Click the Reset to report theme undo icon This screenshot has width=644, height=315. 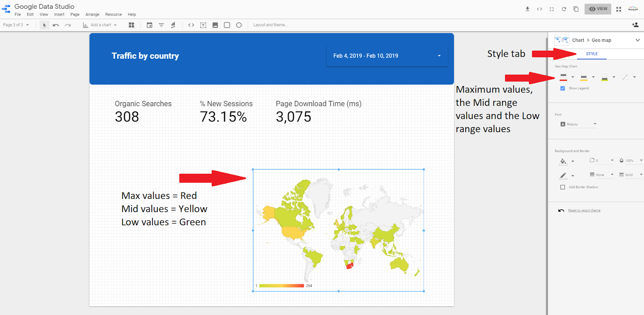(561, 210)
